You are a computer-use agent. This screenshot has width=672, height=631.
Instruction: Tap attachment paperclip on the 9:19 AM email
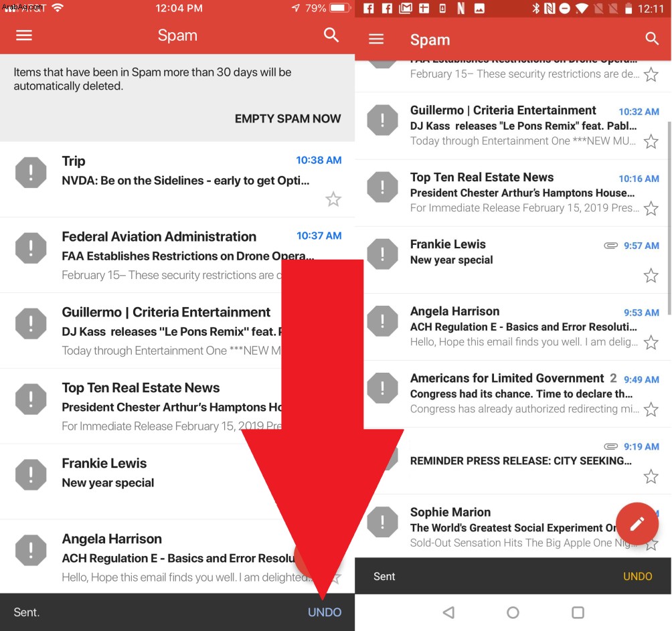pos(610,446)
